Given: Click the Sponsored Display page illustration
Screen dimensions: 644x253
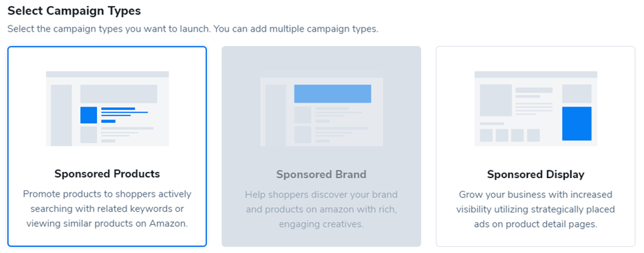Looking at the screenshot, I should tap(535, 109).
